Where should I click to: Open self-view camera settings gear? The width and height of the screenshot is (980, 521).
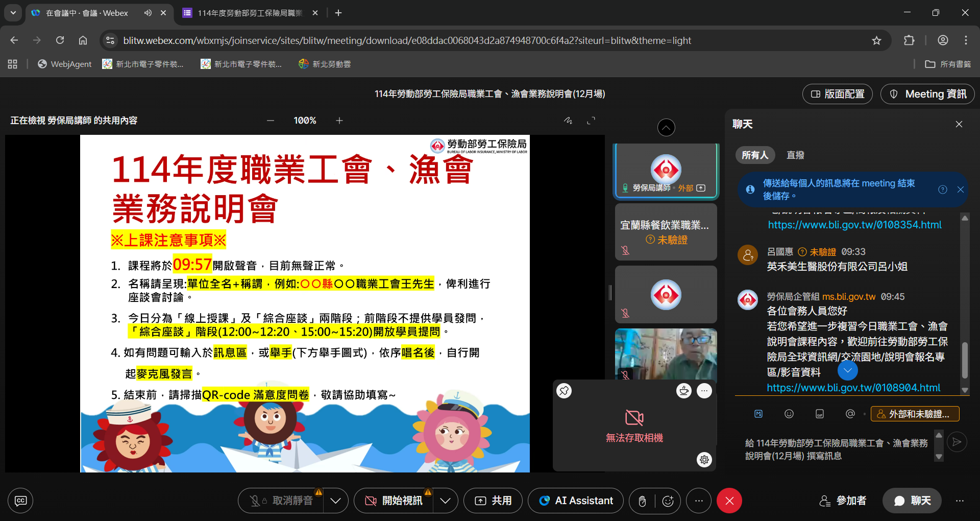[704, 460]
